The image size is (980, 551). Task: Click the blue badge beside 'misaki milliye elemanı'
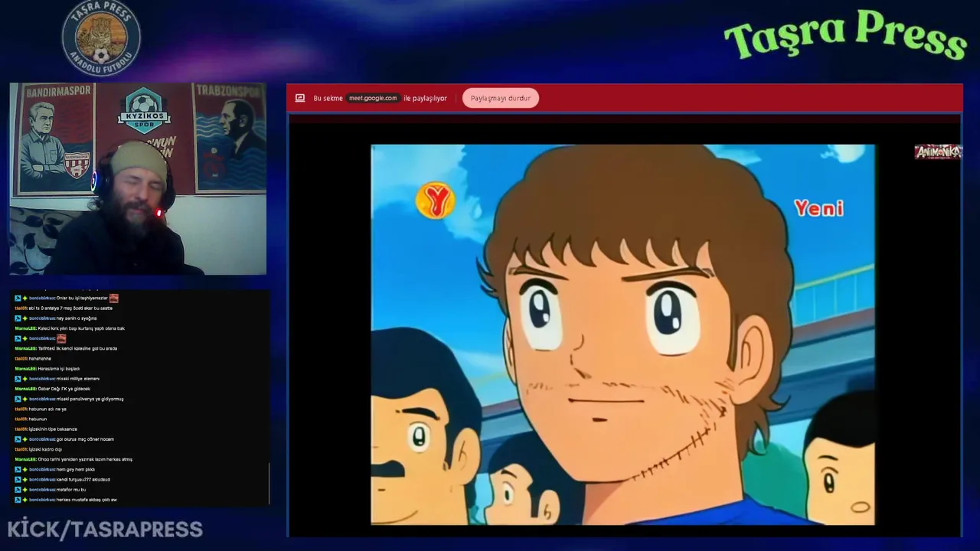point(18,379)
